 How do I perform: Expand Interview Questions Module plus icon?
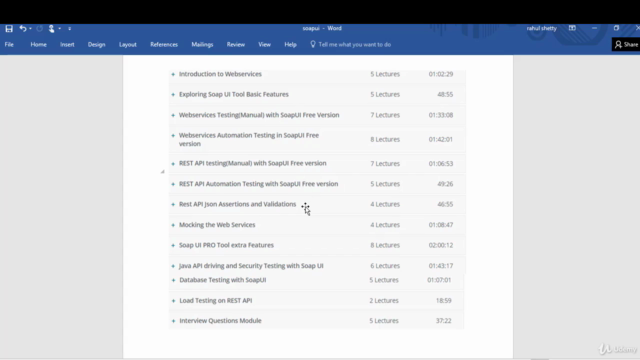pyautogui.click(x=173, y=321)
